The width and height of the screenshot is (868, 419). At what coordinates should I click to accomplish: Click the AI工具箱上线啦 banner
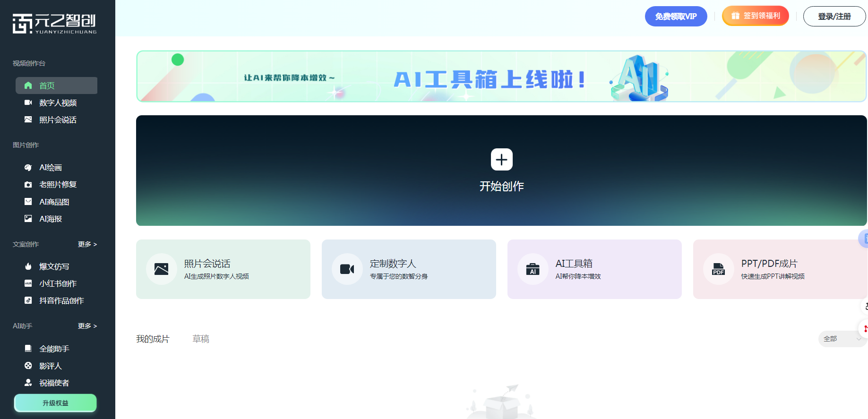tap(501, 77)
